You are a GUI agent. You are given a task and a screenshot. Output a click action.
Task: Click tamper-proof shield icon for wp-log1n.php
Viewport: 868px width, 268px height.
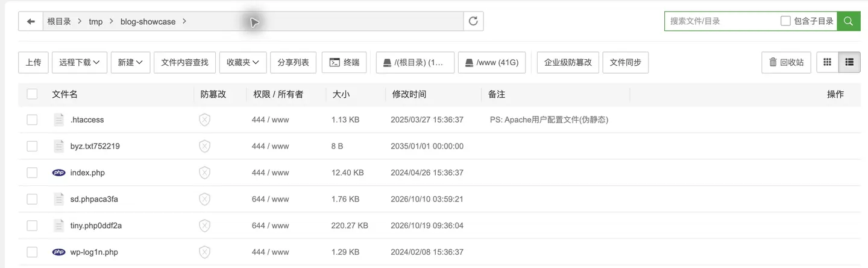(204, 252)
